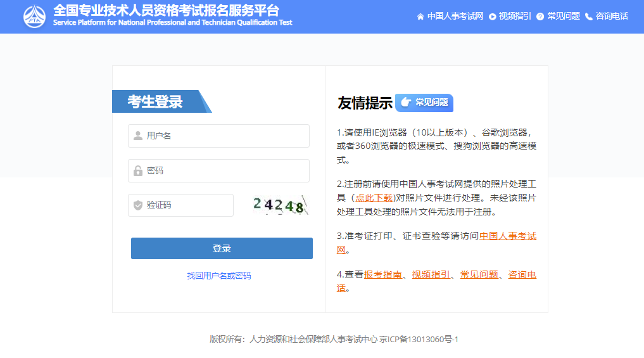Click the user icon in 用户名 field
Screen dimensions: 644x358
[x=138, y=136]
